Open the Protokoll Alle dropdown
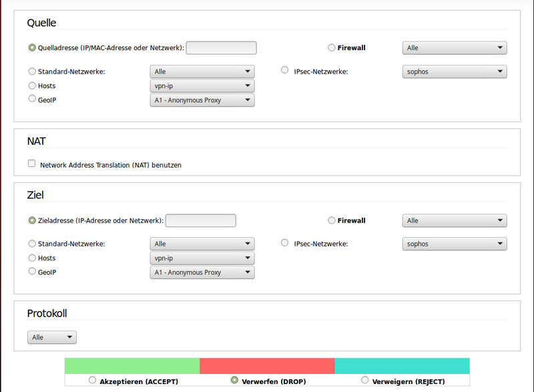The image size is (534, 392). tap(52, 337)
